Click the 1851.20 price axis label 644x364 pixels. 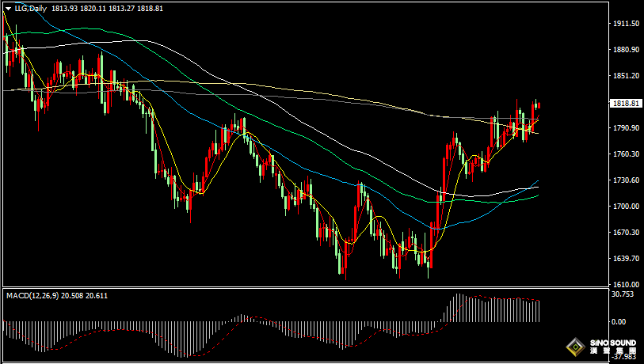click(626, 76)
